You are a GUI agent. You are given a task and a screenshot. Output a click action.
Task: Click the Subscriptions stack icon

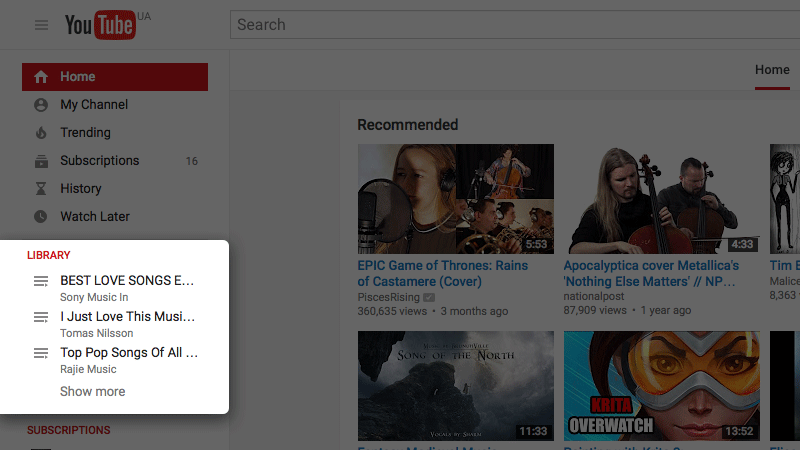(x=41, y=161)
